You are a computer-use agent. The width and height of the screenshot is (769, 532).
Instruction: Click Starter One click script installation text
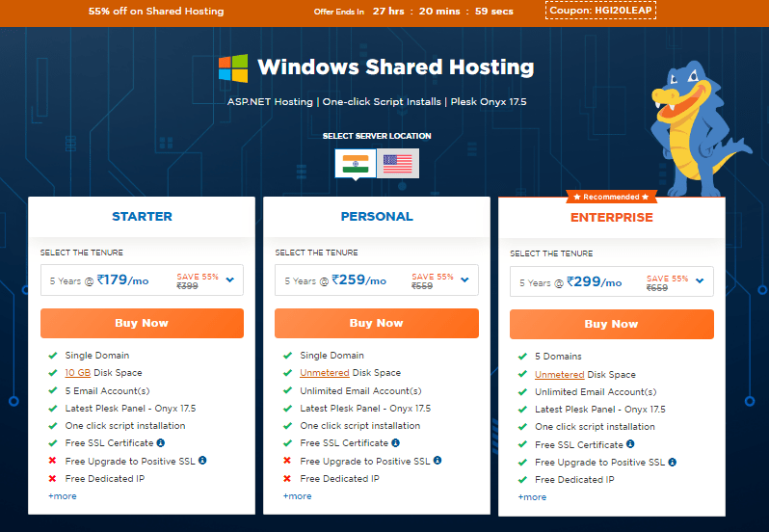(125, 426)
